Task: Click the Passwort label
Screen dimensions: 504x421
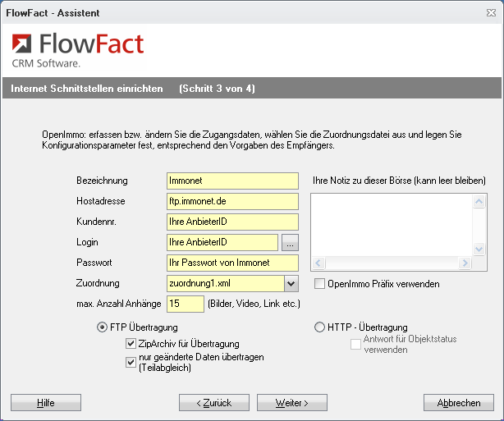Action: (94, 263)
